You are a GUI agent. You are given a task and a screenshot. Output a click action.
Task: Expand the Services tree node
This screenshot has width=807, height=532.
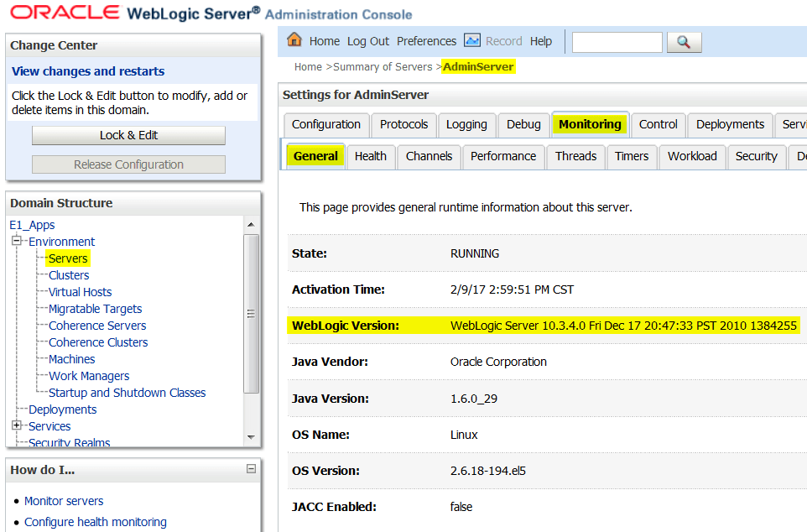click(x=17, y=425)
